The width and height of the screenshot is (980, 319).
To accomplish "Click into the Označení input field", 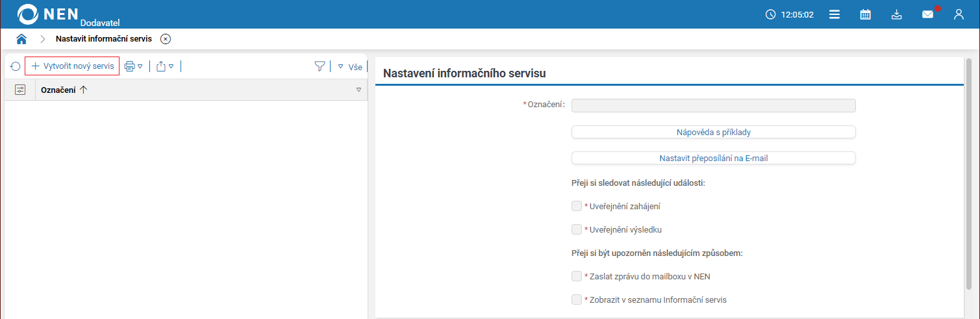I will pos(713,105).
